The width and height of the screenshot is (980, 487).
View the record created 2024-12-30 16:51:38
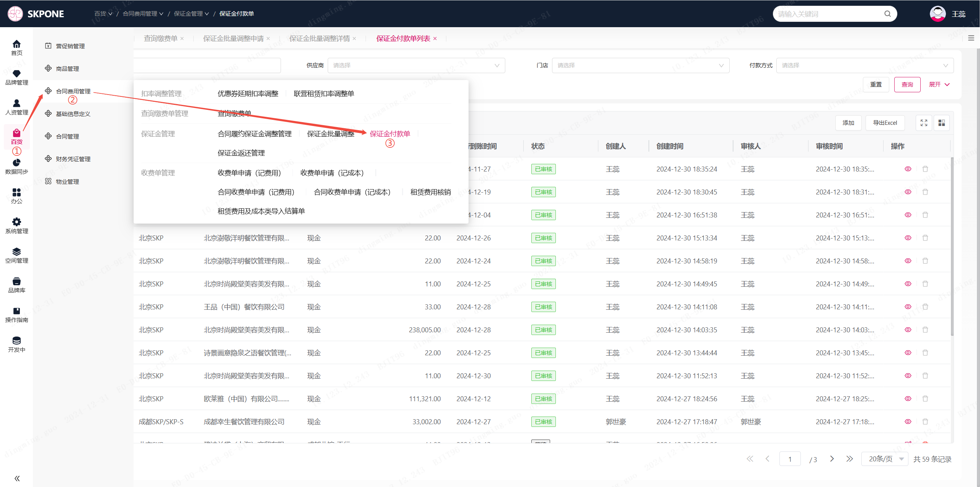pos(908,215)
